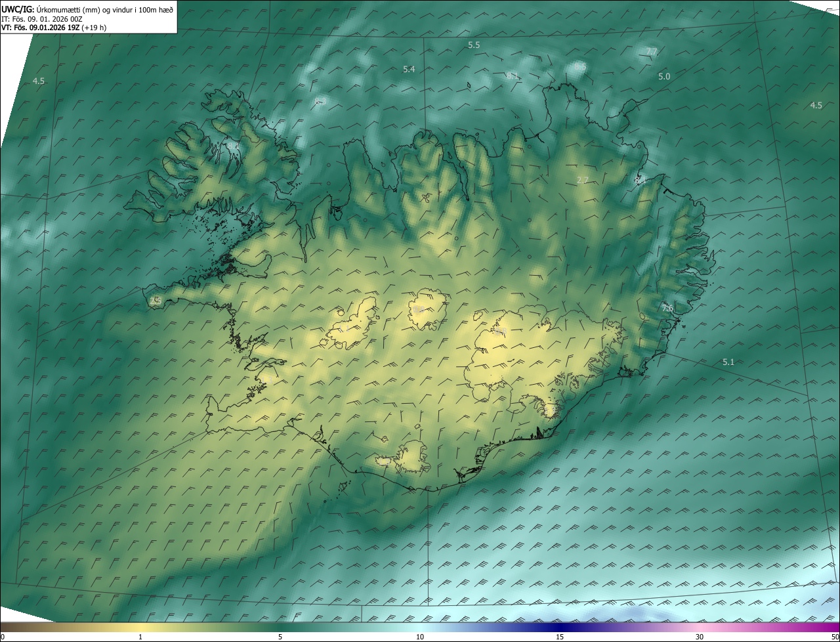The image size is (840, 642).
Task: Click the map title 'Úrkomumætti (mm) og vindur í 100m hæð'
Action: (x=104, y=9)
